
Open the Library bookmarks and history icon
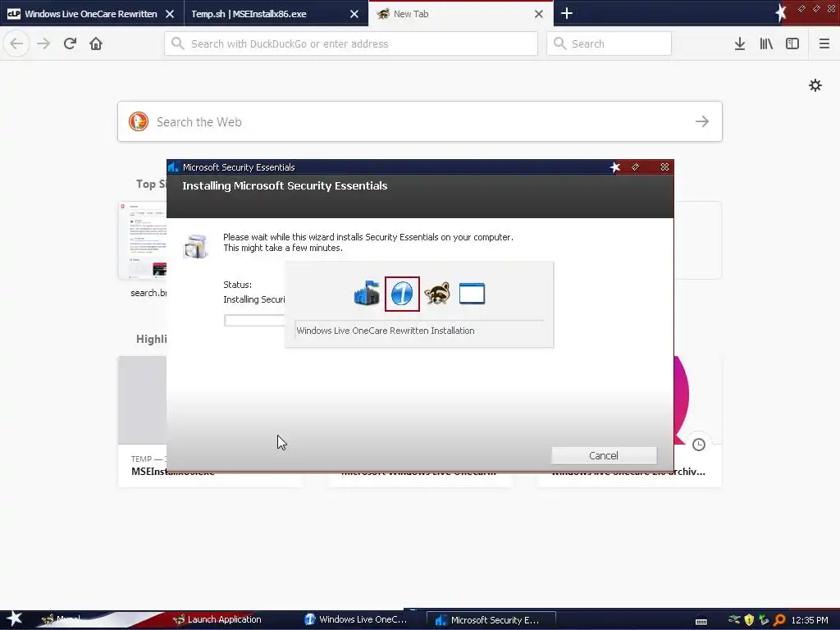[766, 43]
